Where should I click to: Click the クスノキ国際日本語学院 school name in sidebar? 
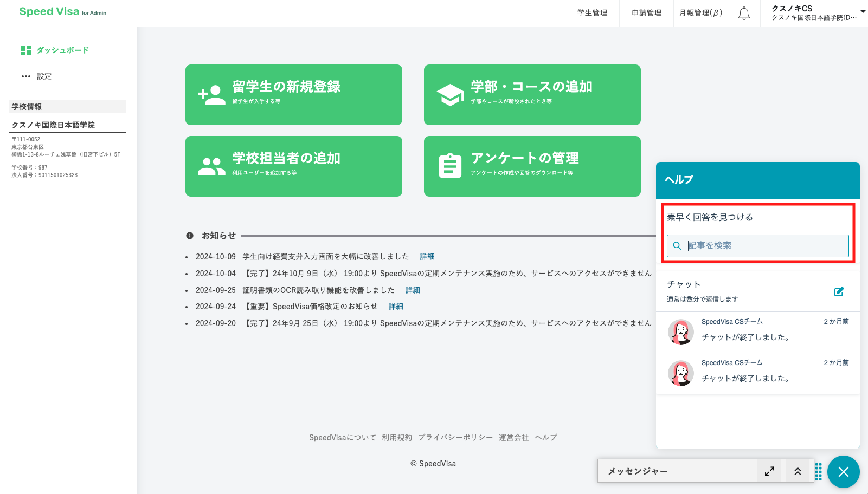53,125
